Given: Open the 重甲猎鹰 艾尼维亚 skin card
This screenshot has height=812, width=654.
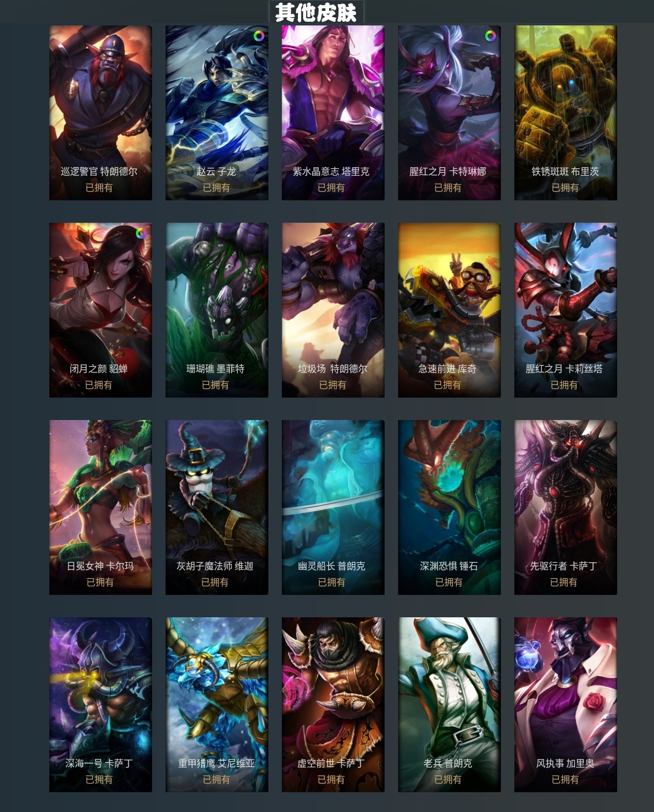Looking at the screenshot, I should pos(217,705).
